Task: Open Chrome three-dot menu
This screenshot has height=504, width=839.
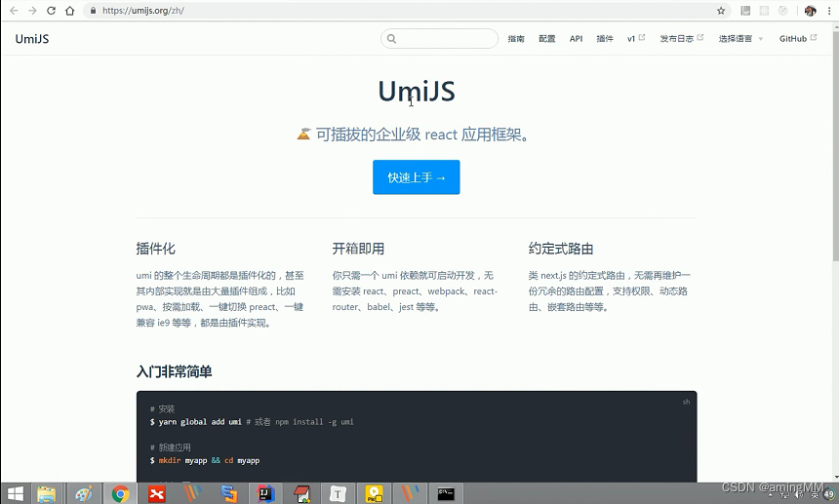Action: [829, 11]
